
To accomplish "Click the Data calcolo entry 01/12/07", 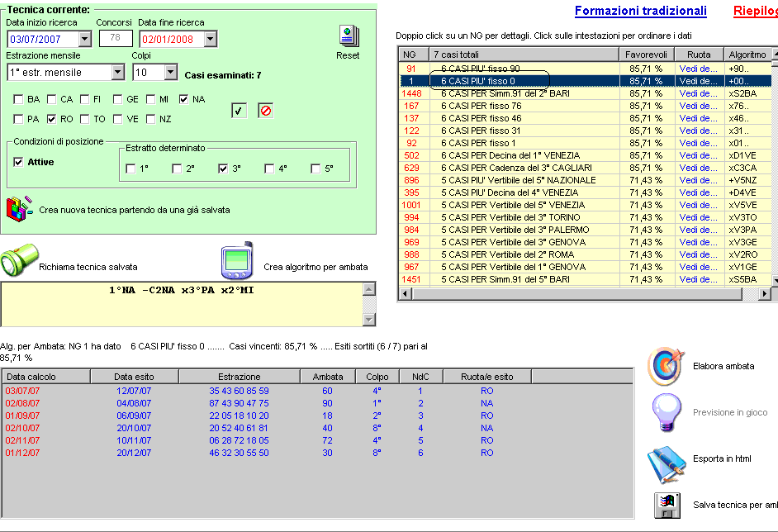I will tap(22, 453).
